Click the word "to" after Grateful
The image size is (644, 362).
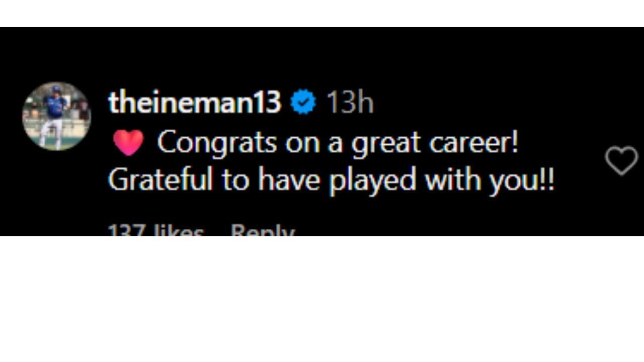[235, 180]
